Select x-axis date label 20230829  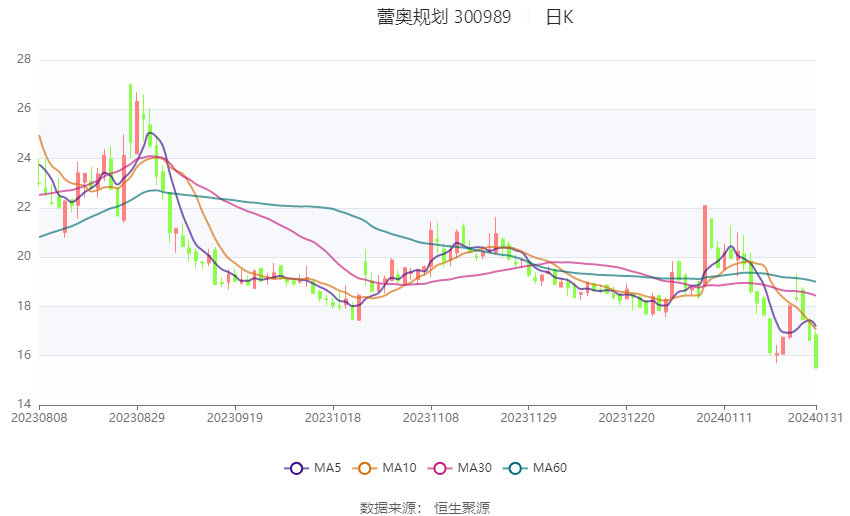137,418
